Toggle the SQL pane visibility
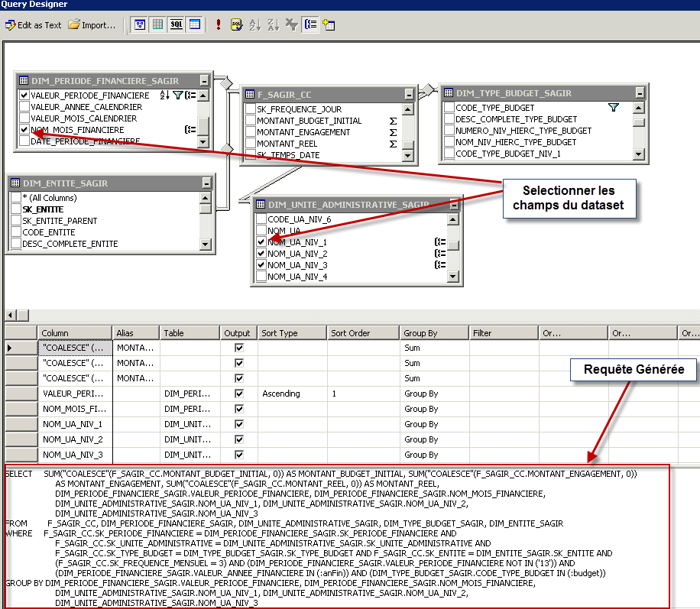The image size is (700, 609). (174, 24)
